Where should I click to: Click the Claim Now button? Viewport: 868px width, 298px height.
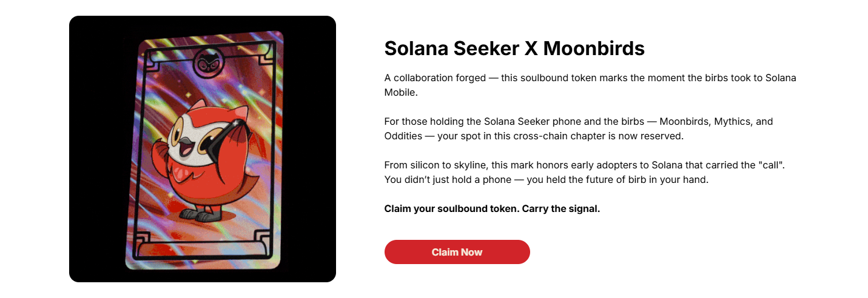pos(457,252)
